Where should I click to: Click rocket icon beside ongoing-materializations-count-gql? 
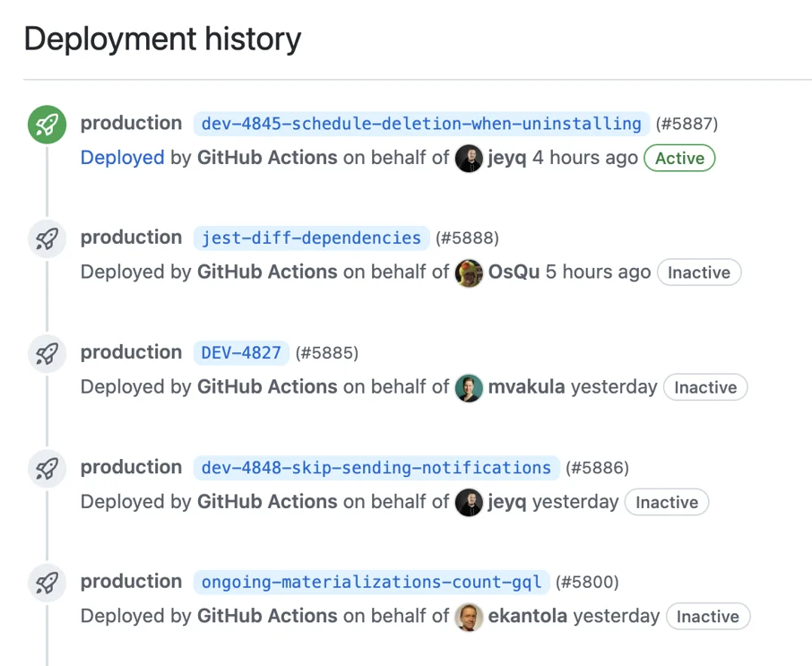(x=47, y=583)
